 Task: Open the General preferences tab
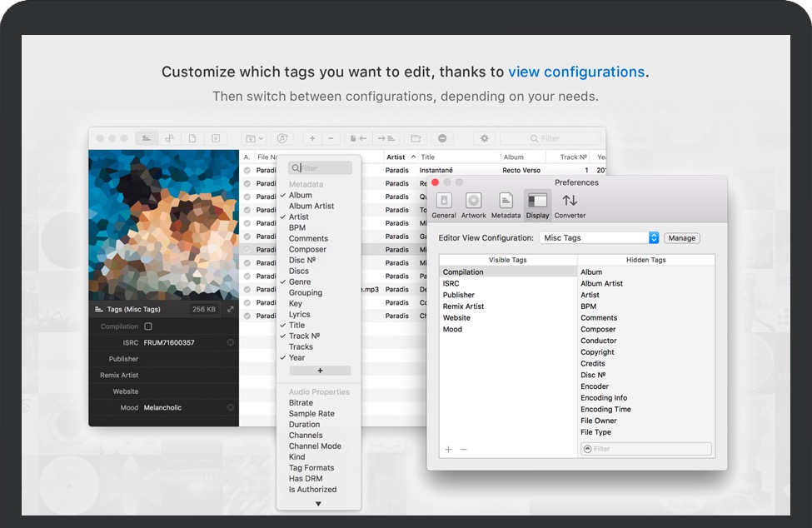[x=444, y=205]
